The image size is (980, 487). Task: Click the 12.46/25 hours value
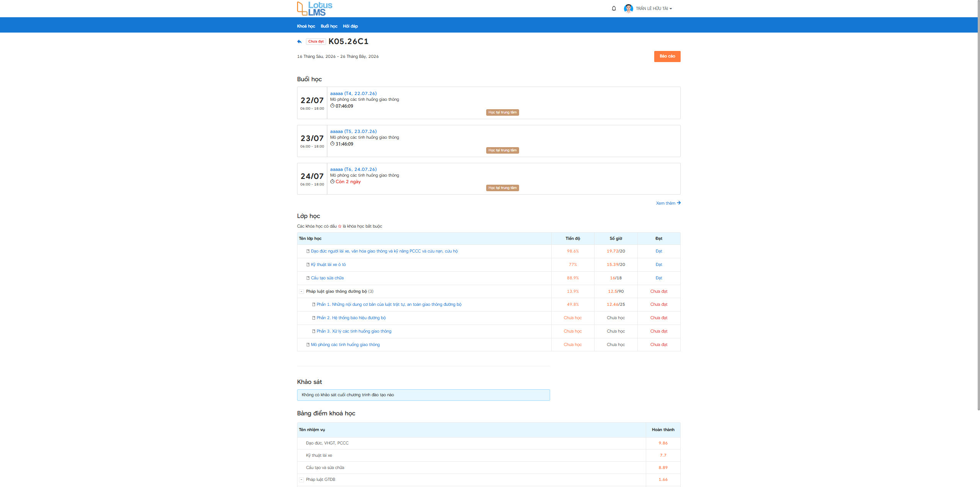tap(616, 305)
